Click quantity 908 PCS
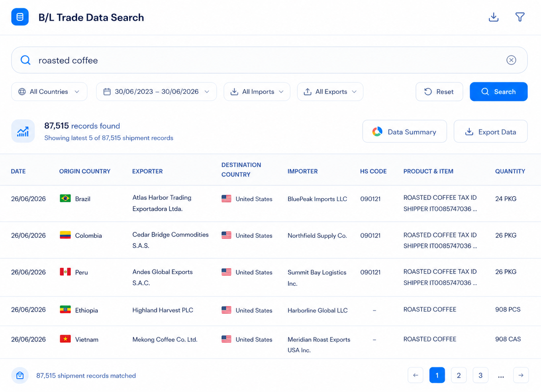 tap(508, 309)
